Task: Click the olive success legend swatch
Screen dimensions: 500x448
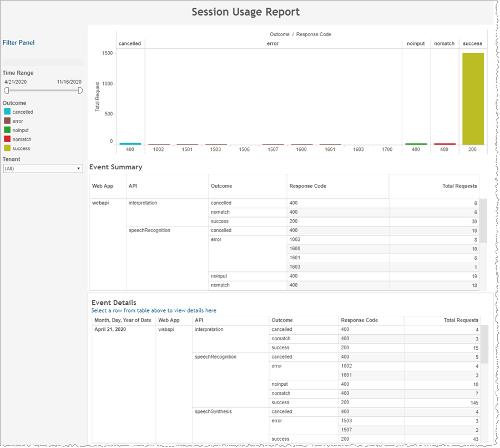Action: (x=7, y=148)
